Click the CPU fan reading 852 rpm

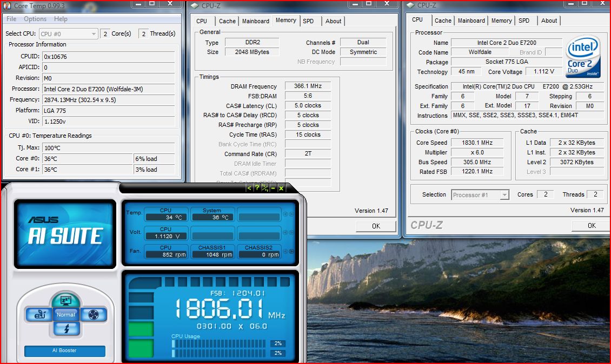167,254
